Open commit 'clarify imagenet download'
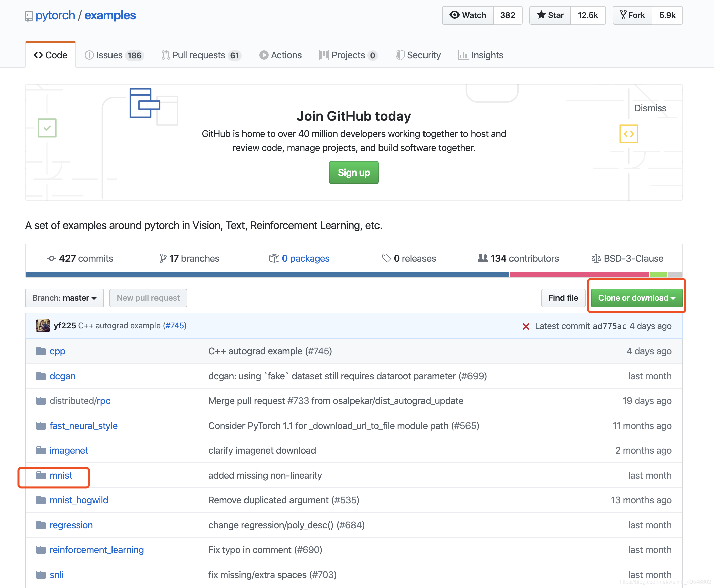The height and width of the screenshot is (588, 714). coord(262,450)
